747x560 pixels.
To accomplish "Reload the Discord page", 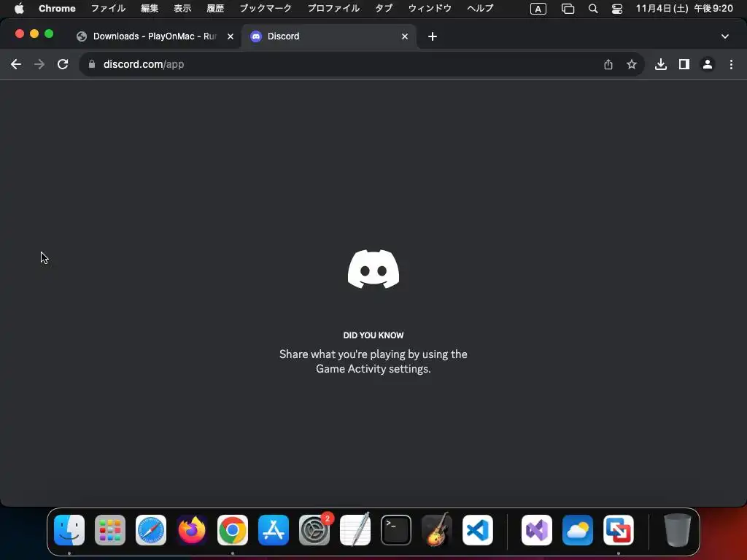I will point(63,64).
